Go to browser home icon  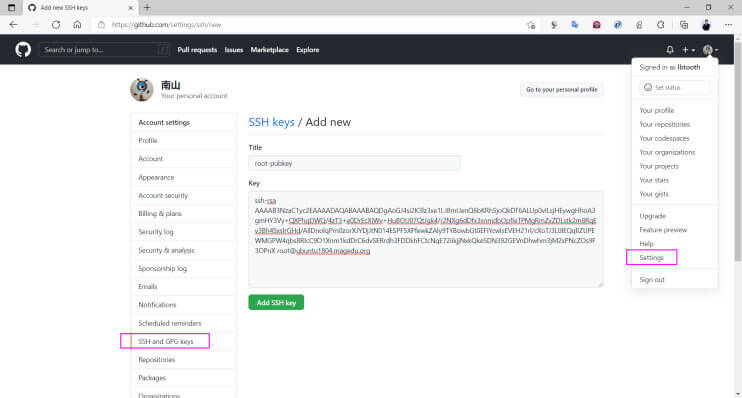(77, 25)
